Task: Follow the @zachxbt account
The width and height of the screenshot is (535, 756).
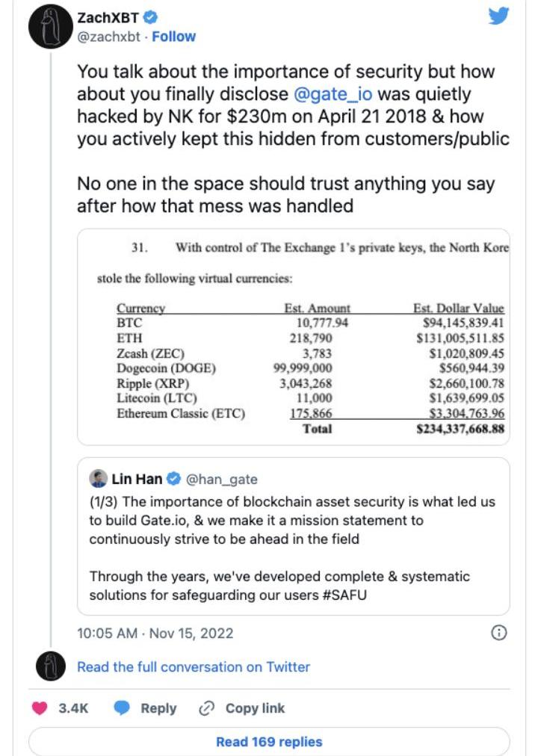Action: [173, 37]
